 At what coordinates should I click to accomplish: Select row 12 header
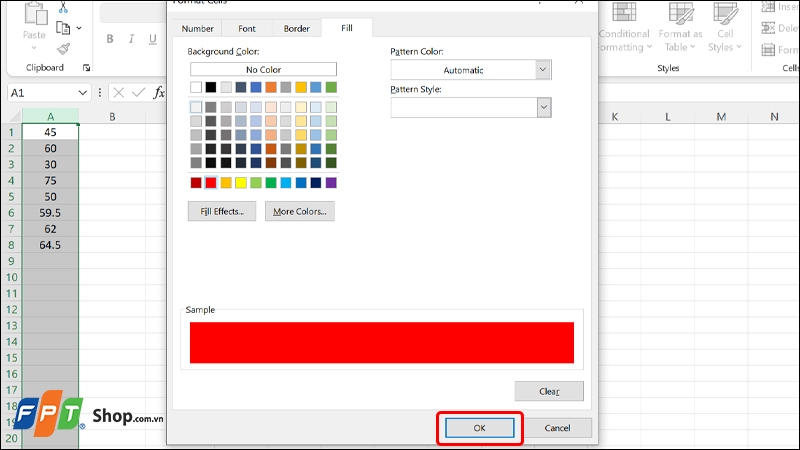[x=11, y=310]
